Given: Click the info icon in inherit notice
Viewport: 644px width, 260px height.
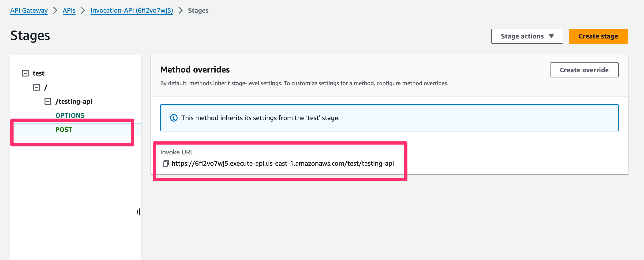Looking at the screenshot, I should [x=174, y=118].
